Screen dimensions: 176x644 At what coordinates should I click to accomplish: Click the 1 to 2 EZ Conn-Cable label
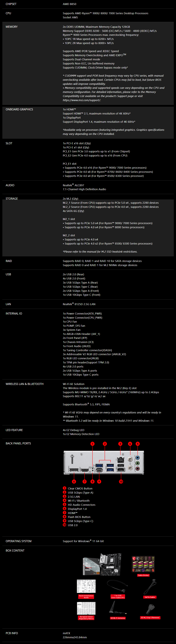tap(118, 597)
